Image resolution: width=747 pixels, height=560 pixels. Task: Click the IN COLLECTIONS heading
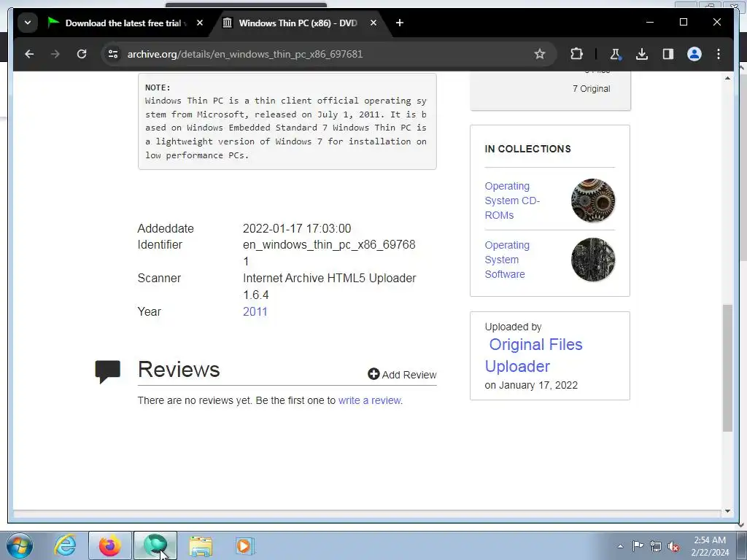click(527, 149)
